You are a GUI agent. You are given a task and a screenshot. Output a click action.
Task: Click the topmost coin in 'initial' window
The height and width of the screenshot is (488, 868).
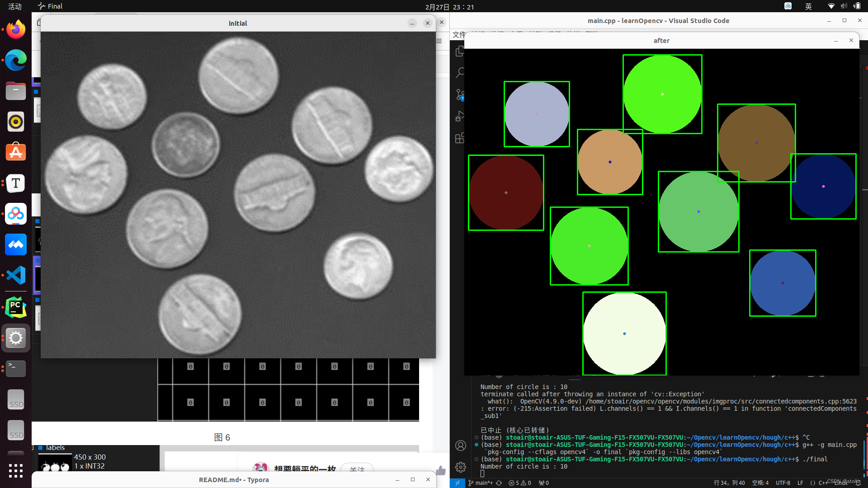[x=239, y=75]
